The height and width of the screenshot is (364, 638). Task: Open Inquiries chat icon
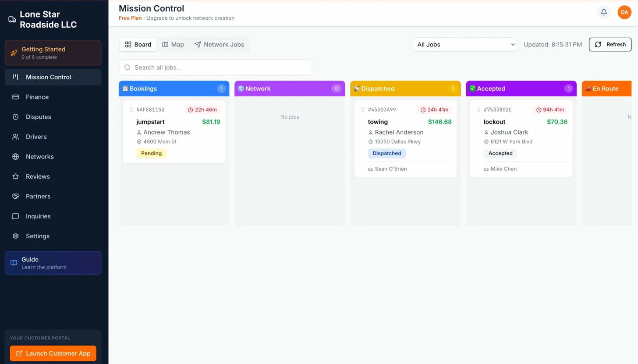coord(16,216)
